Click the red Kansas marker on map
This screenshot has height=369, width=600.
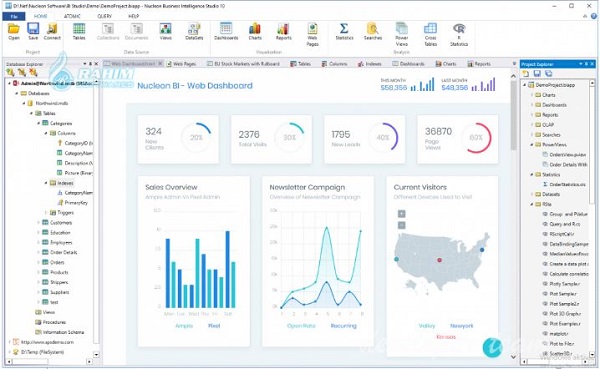point(439,260)
